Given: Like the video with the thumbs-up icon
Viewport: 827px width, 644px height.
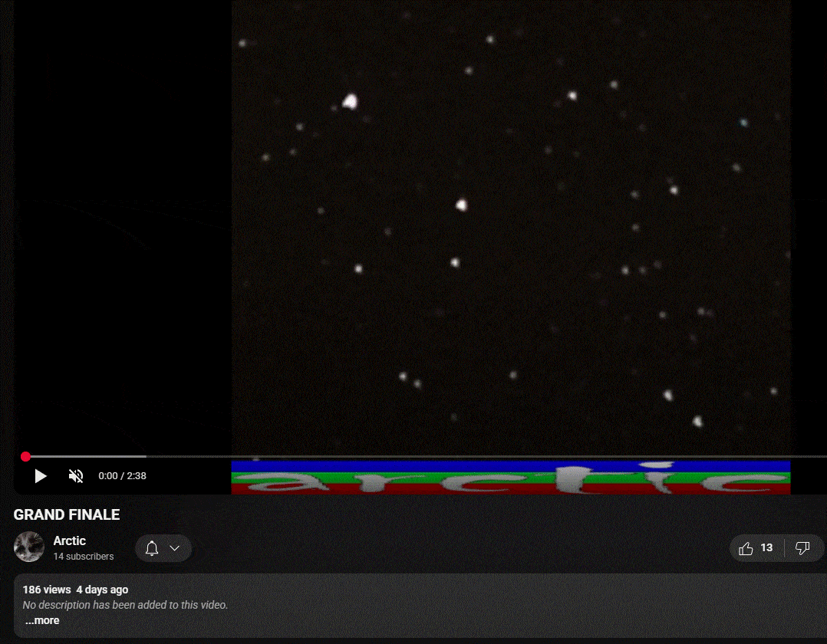Looking at the screenshot, I should point(746,548).
